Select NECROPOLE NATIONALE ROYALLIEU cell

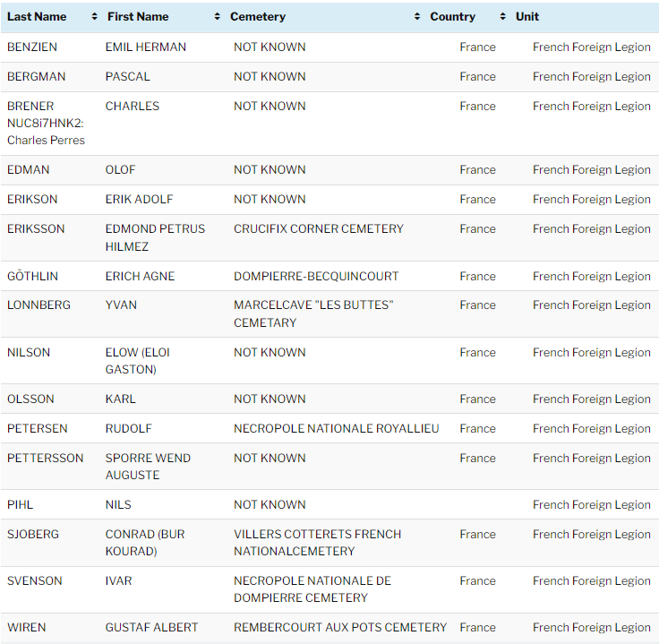337,428
